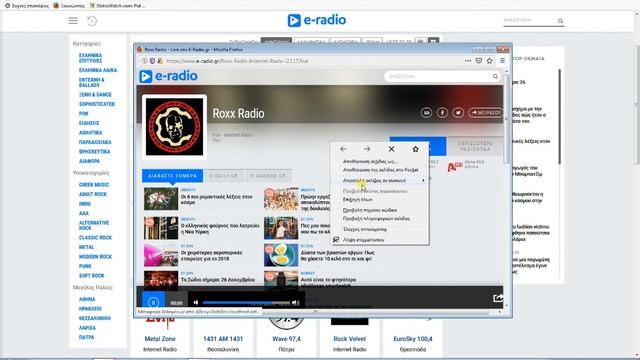Open the Firefox hamburger menu in the popup window
Screen dimensions: 640x360
pos(502,61)
